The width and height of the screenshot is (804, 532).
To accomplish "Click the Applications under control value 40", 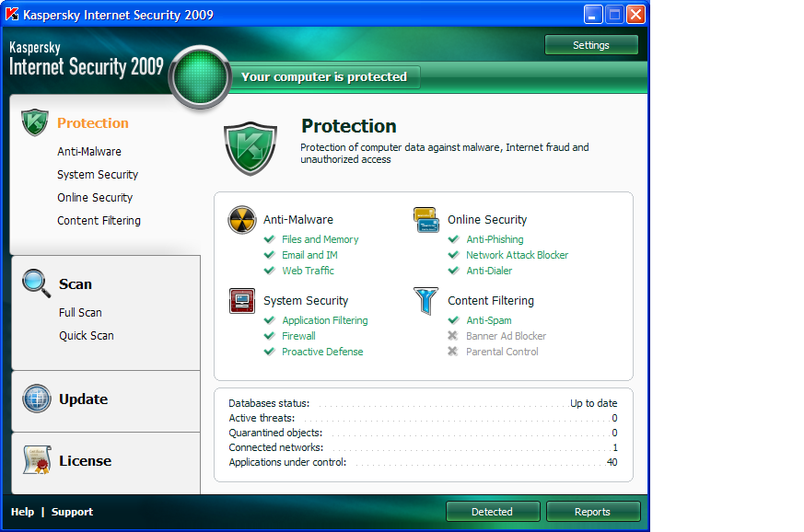I will point(612,462).
